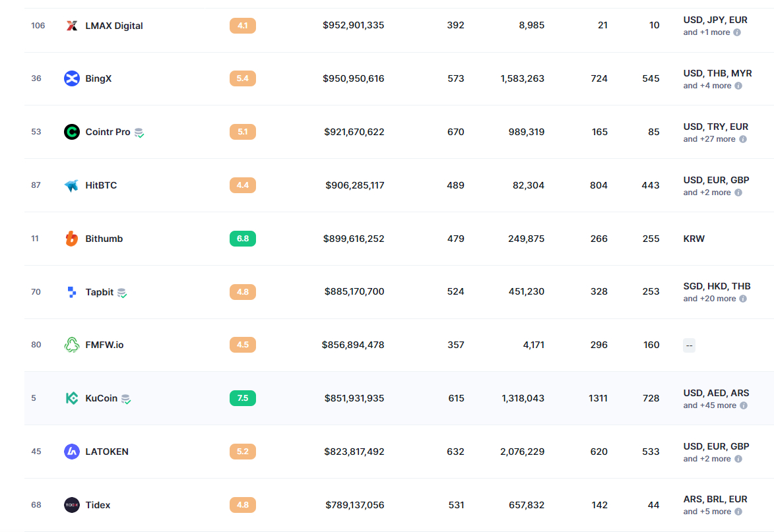774x532 pixels.
Task: Click the FMFW.io green logo
Action: click(72, 345)
